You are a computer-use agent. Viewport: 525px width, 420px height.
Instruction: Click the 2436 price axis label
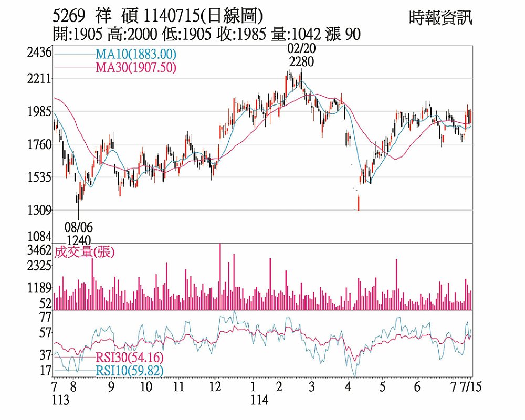tap(39, 52)
